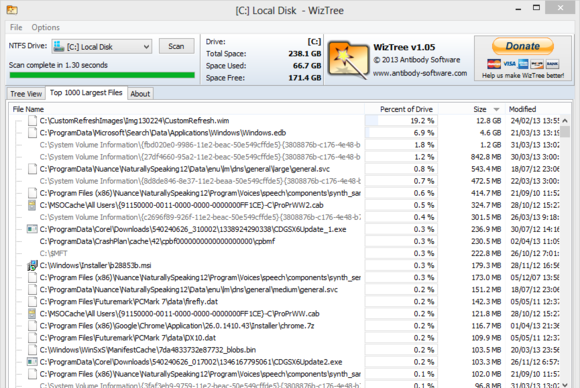Click the Donate button

point(523,46)
